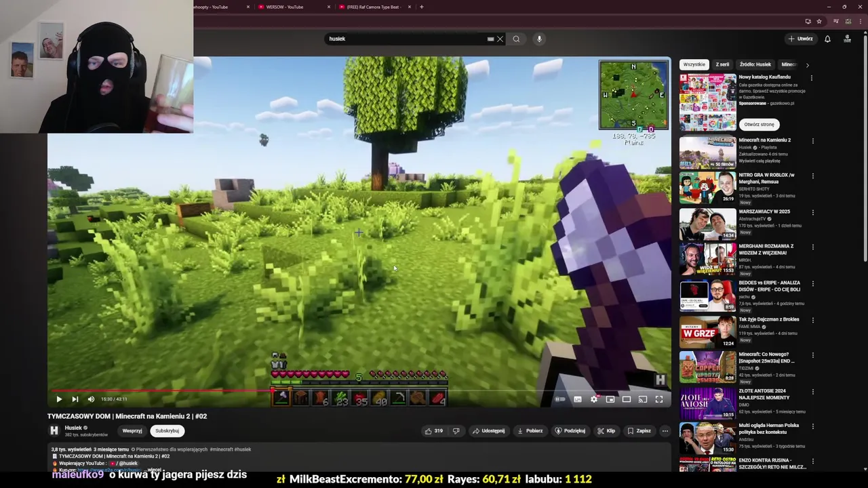Expand description with ...więcej

154,470
